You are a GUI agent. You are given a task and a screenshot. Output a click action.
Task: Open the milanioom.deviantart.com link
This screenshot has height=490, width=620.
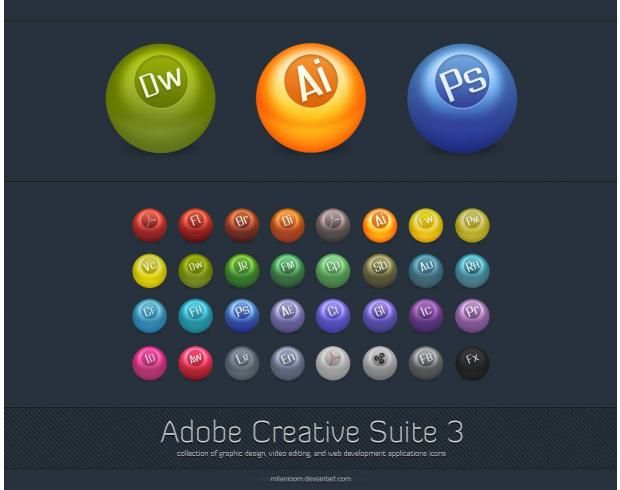311,479
